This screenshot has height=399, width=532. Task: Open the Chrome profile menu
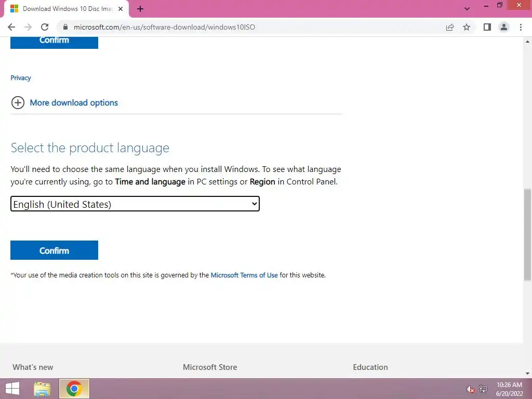coord(504,27)
